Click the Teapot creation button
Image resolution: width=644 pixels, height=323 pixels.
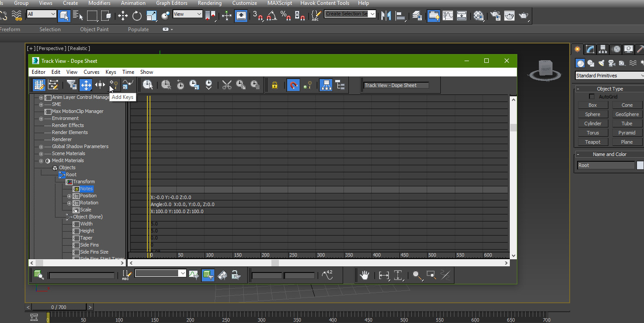[593, 142]
